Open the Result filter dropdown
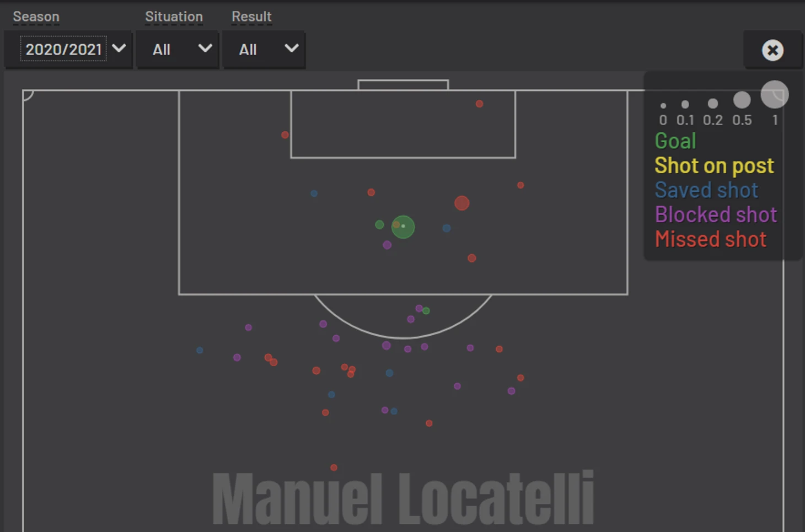This screenshot has height=532, width=805. [x=264, y=50]
